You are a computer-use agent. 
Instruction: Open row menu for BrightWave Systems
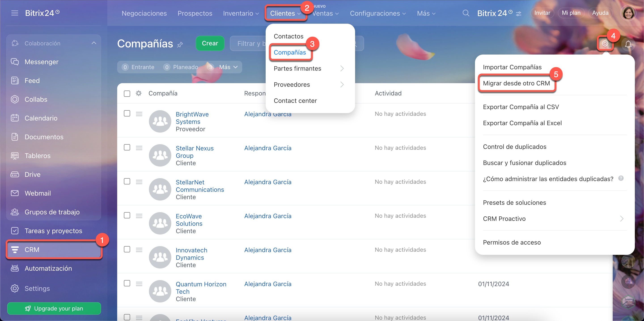(139, 114)
